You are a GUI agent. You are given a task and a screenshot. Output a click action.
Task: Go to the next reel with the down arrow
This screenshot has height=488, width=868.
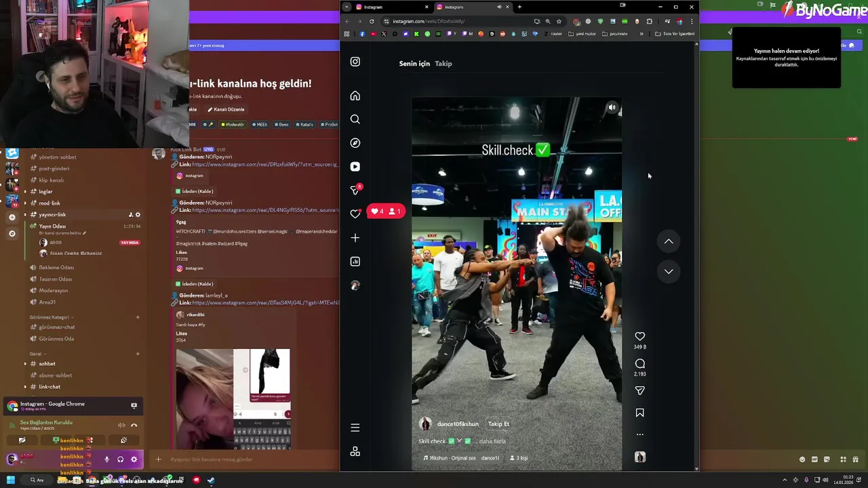click(669, 271)
